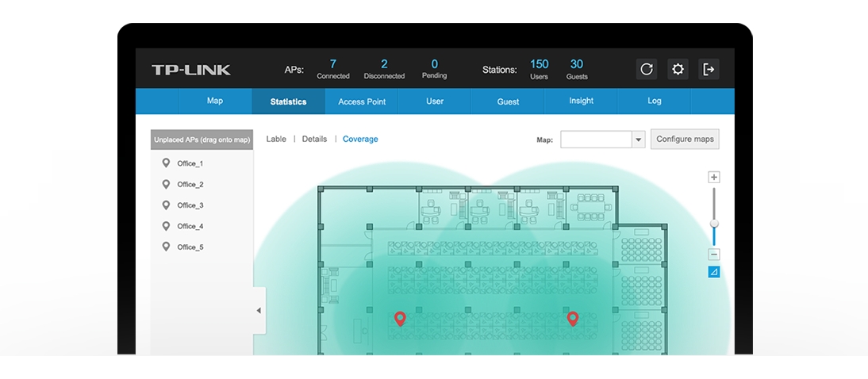This screenshot has width=868, height=379.
Task: Click the 2 Disconnected APs counter
Action: (x=384, y=69)
